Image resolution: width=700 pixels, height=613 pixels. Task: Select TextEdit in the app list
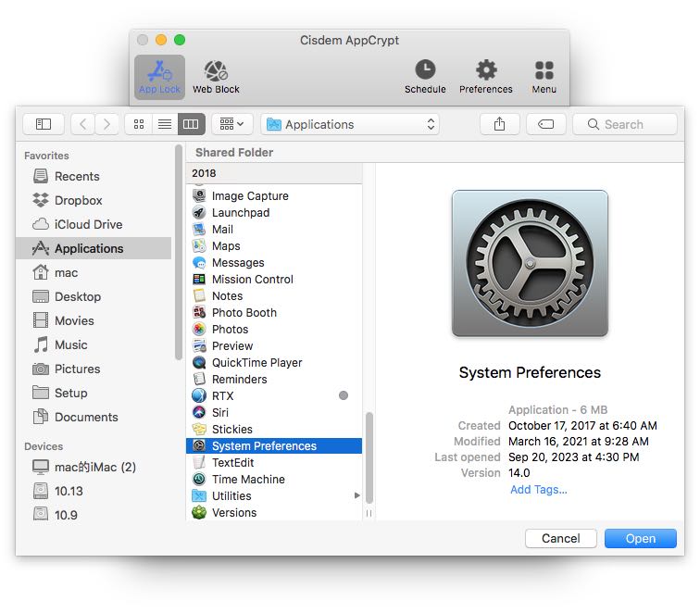(274, 463)
